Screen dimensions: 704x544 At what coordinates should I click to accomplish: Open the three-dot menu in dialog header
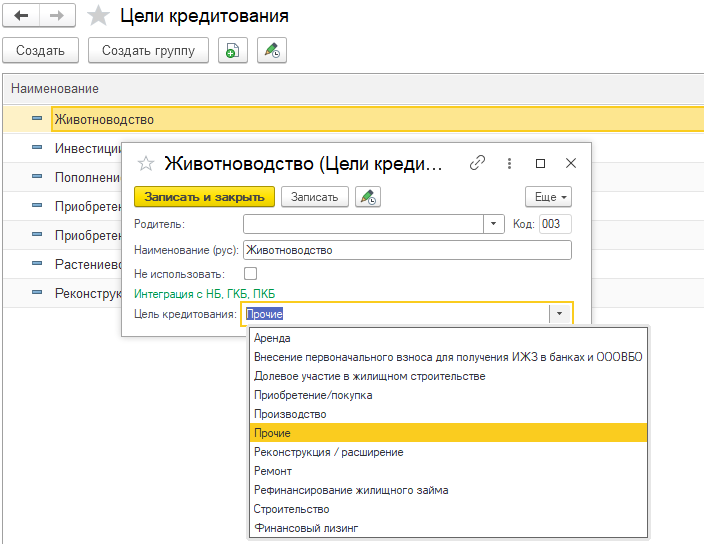509,163
